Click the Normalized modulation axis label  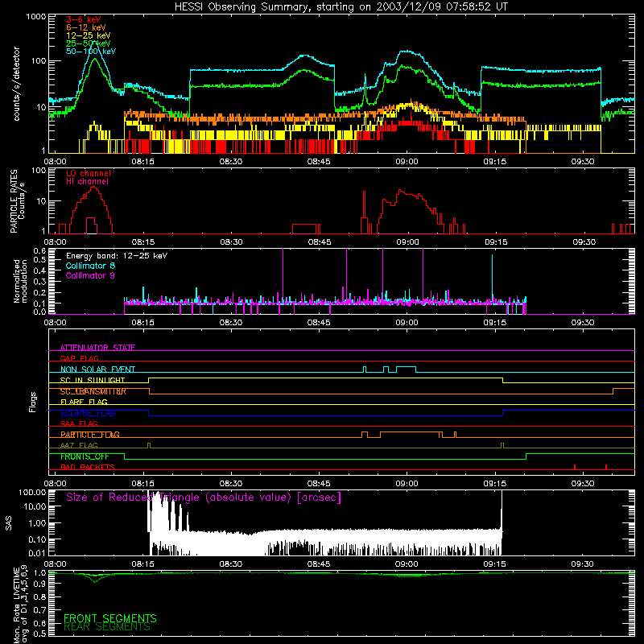(20, 281)
